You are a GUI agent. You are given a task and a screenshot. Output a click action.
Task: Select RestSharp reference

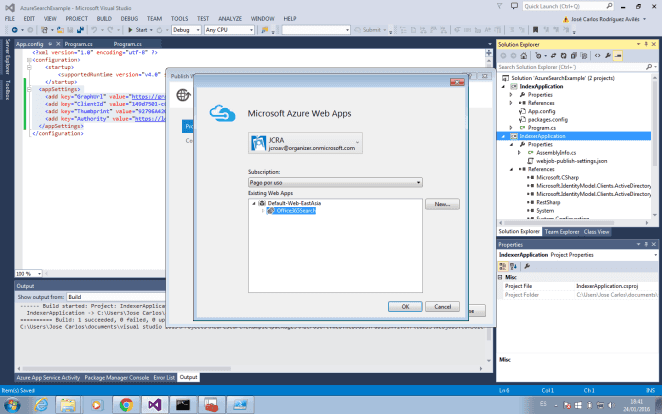point(548,202)
